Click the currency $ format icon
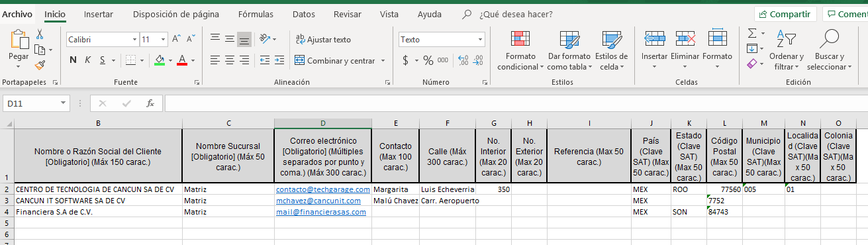The width and height of the screenshot is (868, 245). (406, 60)
